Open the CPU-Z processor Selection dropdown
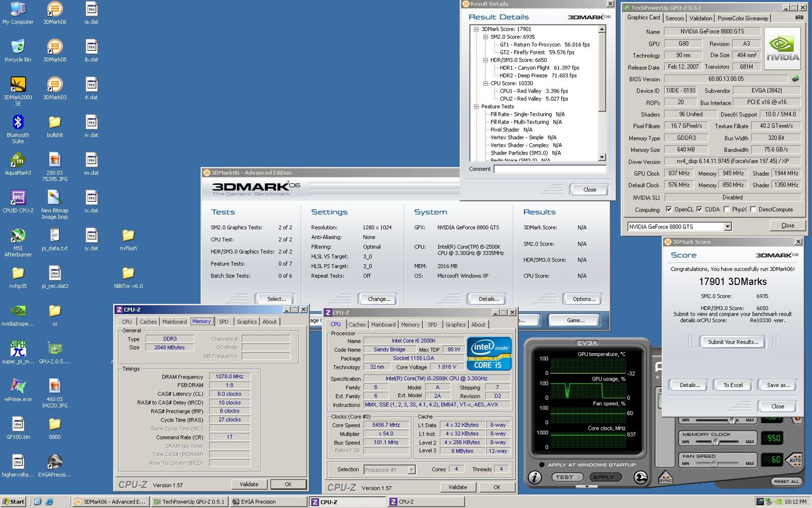This screenshot has width=812, height=508. tap(412, 469)
